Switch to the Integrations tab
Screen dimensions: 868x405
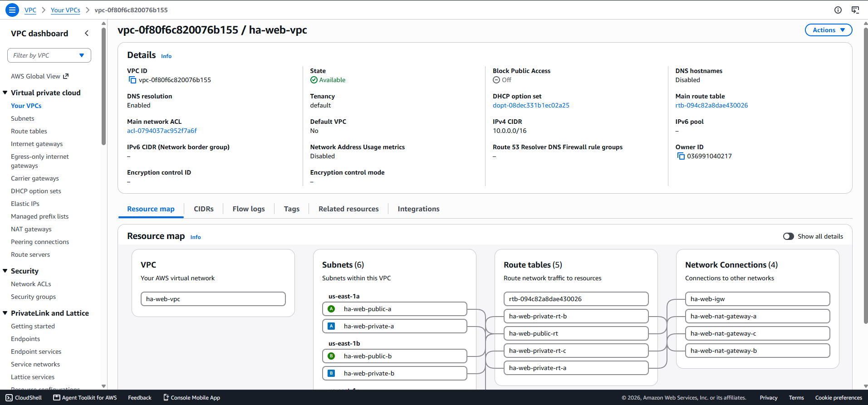[x=418, y=209]
